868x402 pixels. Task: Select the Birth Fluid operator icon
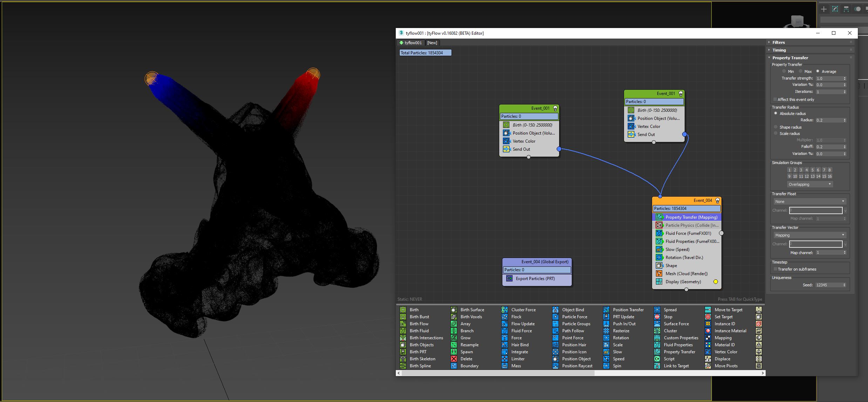[403, 331]
